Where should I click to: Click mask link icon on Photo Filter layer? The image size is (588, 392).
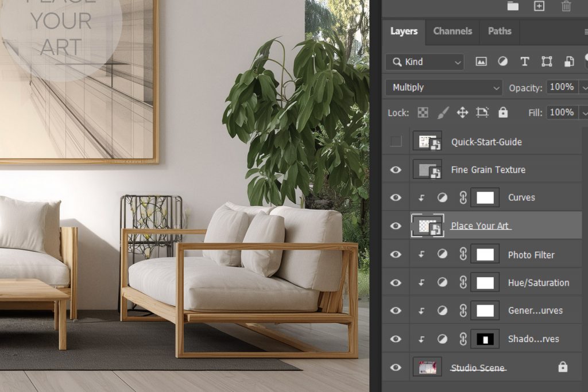click(463, 254)
